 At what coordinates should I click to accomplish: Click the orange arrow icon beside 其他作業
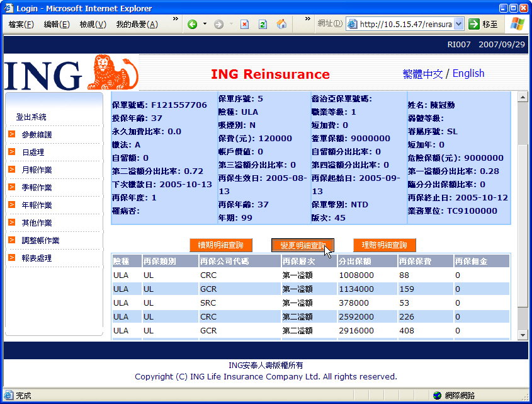(x=12, y=222)
